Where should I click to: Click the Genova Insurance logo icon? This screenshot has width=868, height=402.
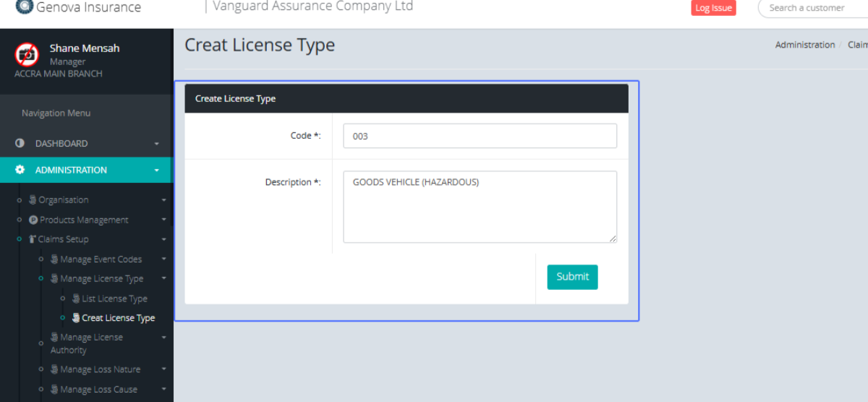[24, 7]
